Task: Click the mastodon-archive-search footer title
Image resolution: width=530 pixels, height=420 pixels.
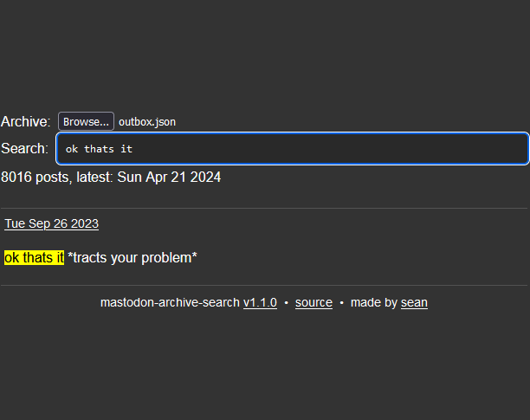Action: 170,302
